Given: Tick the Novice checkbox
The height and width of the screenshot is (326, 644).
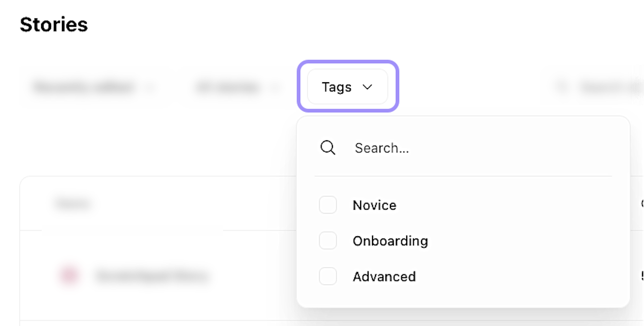Looking at the screenshot, I should pyautogui.click(x=328, y=205).
